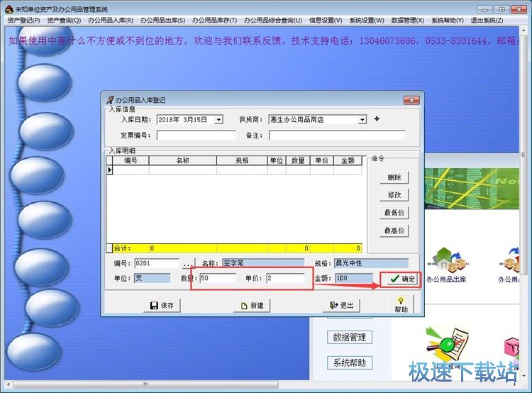Click the 数据管理 button

pyautogui.click(x=350, y=337)
